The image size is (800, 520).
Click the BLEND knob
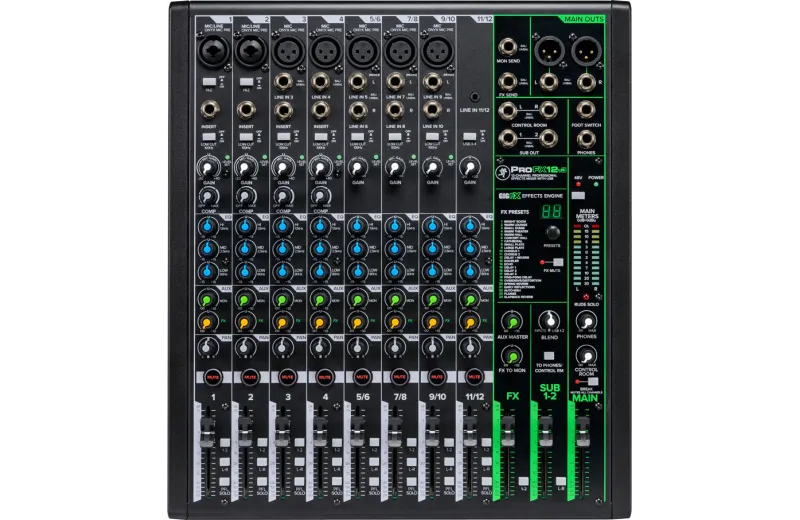549,321
